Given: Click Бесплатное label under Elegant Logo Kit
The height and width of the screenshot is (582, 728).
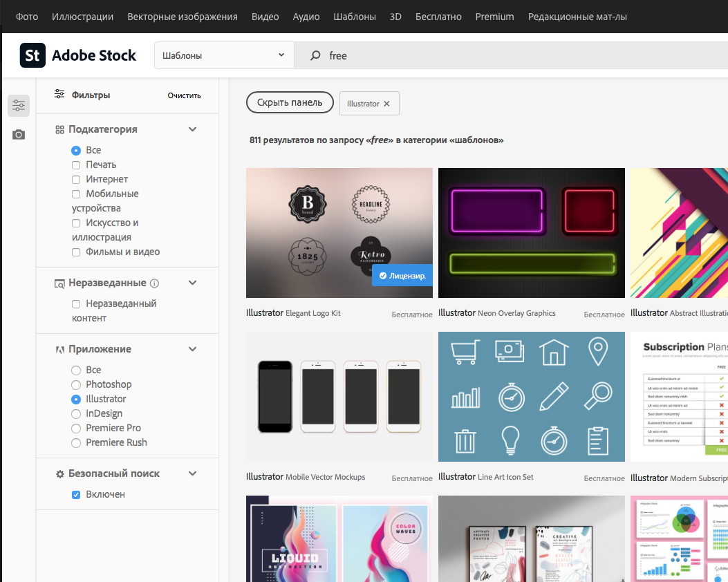Looking at the screenshot, I should [x=412, y=315].
